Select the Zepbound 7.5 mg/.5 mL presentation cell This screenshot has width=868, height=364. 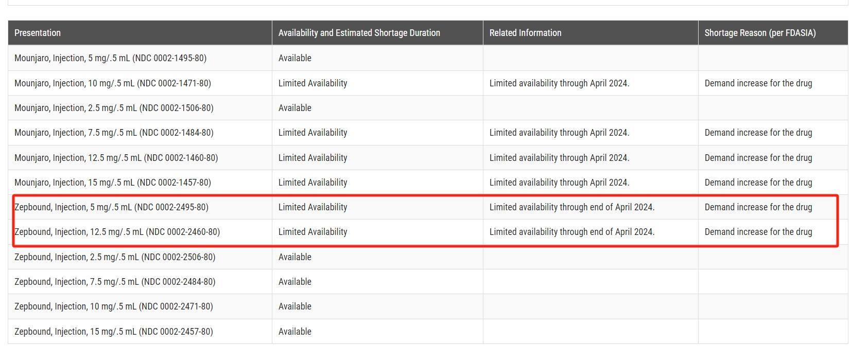(115, 282)
